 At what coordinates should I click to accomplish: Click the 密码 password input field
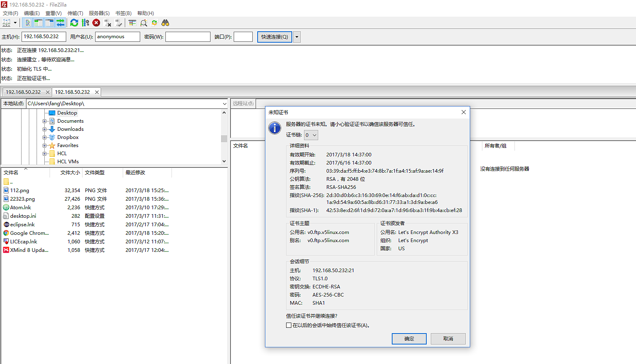(x=188, y=37)
